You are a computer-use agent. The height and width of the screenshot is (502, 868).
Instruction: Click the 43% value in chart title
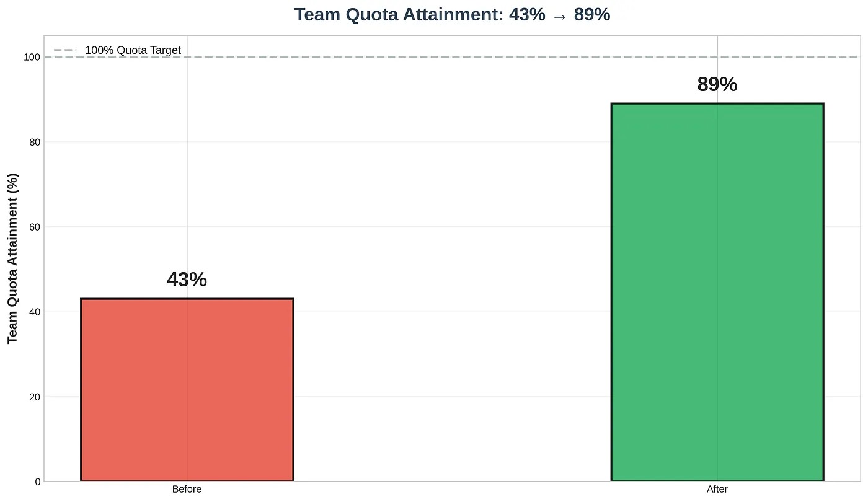527,15
